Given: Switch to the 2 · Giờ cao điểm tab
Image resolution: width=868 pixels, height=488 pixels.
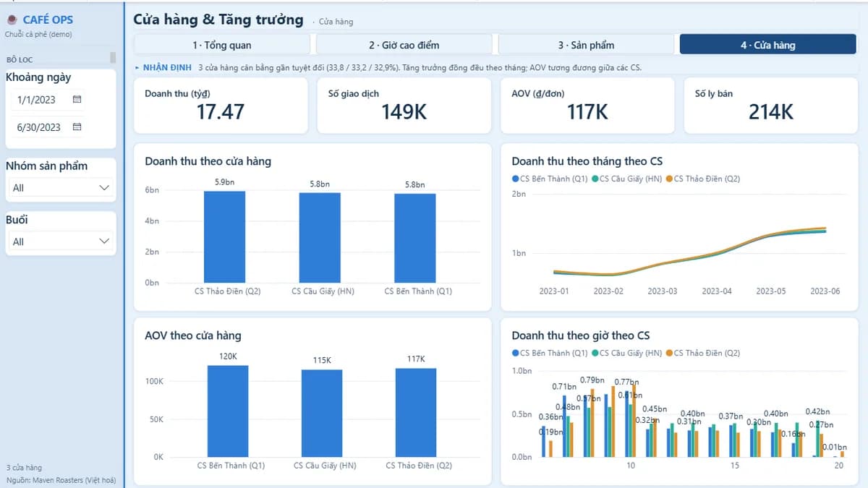Looking at the screenshot, I should click(x=404, y=45).
